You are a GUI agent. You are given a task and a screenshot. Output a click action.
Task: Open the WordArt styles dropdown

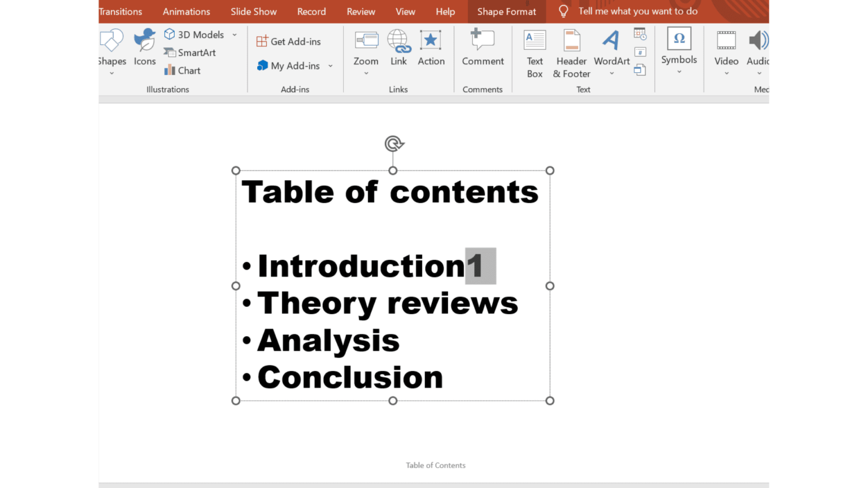point(611,73)
